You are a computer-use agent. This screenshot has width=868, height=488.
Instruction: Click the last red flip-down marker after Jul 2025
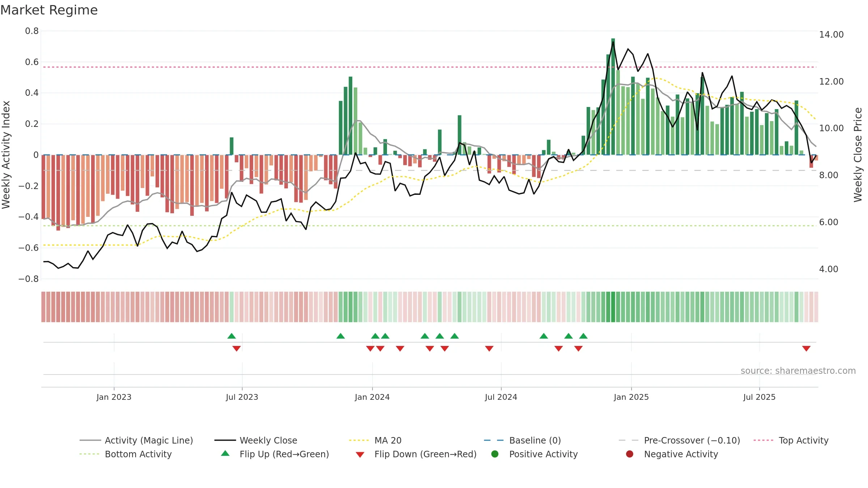(806, 348)
